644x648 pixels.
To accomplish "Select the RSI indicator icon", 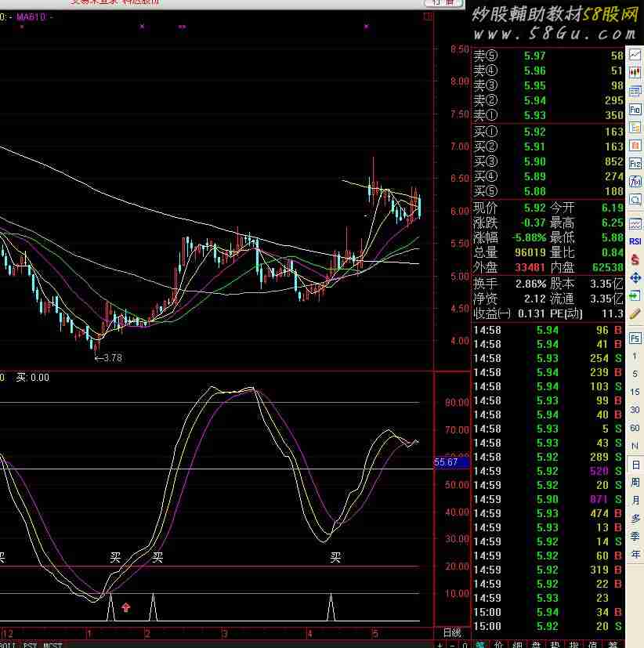I will tap(635, 241).
